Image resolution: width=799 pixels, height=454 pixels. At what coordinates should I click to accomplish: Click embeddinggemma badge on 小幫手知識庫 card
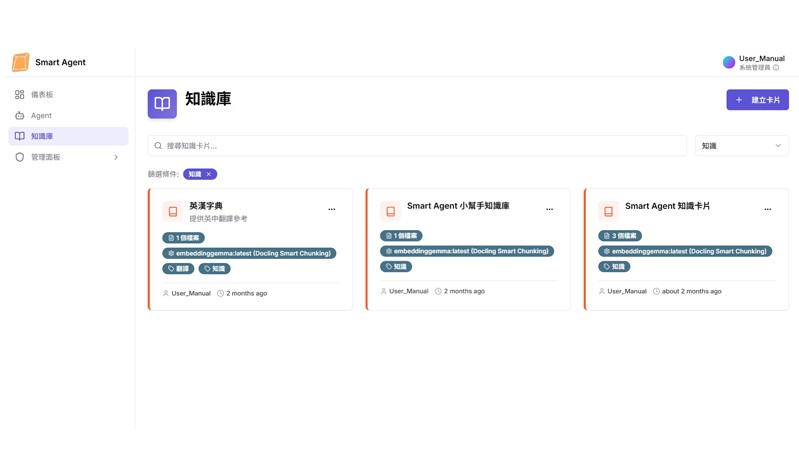[467, 251]
